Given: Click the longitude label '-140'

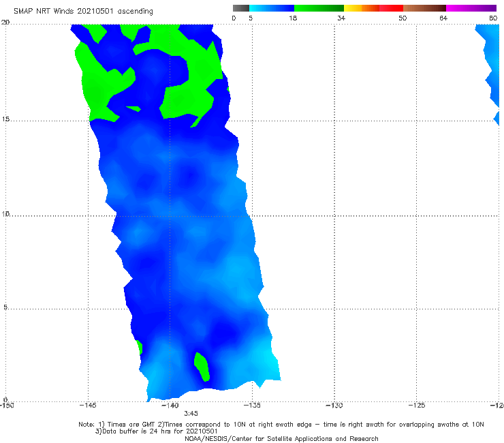Looking at the screenshot, I should [x=170, y=405].
